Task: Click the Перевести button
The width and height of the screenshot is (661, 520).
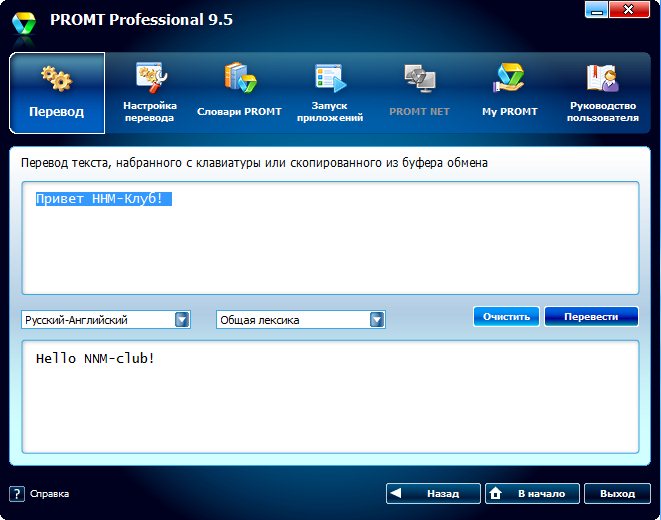Action: coord(591,316)
